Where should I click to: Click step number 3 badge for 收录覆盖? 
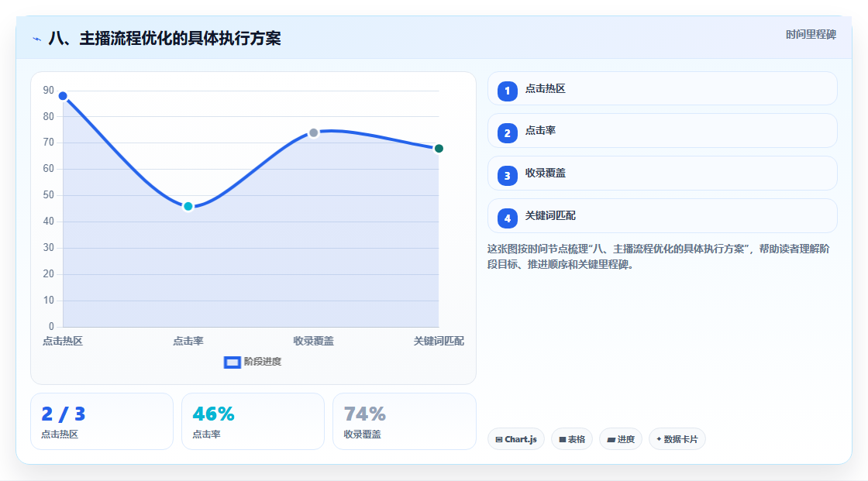pos(507,176)
